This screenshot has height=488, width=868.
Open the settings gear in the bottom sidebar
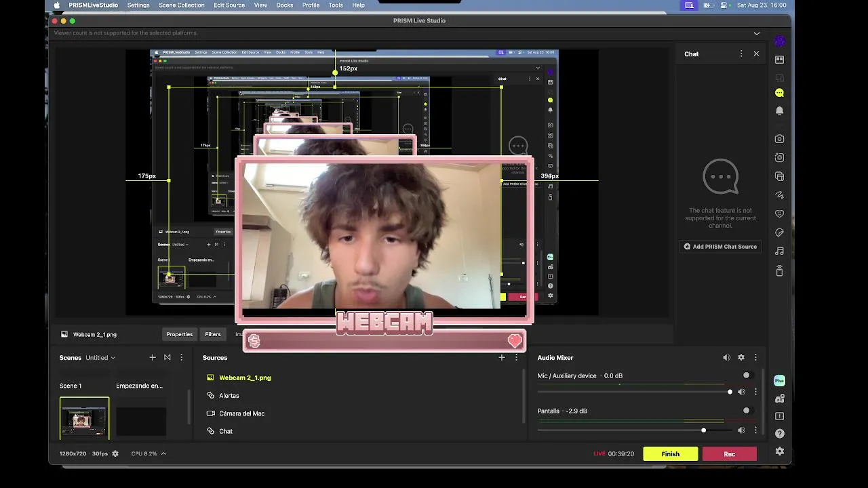point(779,451)
